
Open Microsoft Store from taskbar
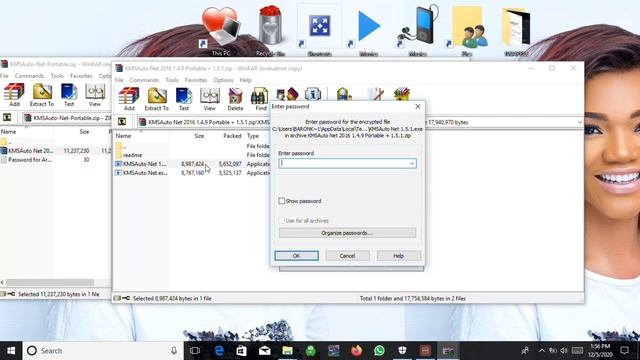click(x=242, y=351)
